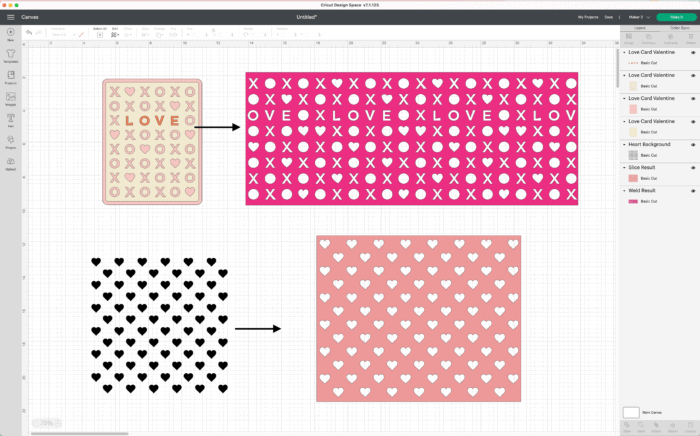700x436 pixels.
Task: Collapse the Heart Background layer group
Action: 623,144
